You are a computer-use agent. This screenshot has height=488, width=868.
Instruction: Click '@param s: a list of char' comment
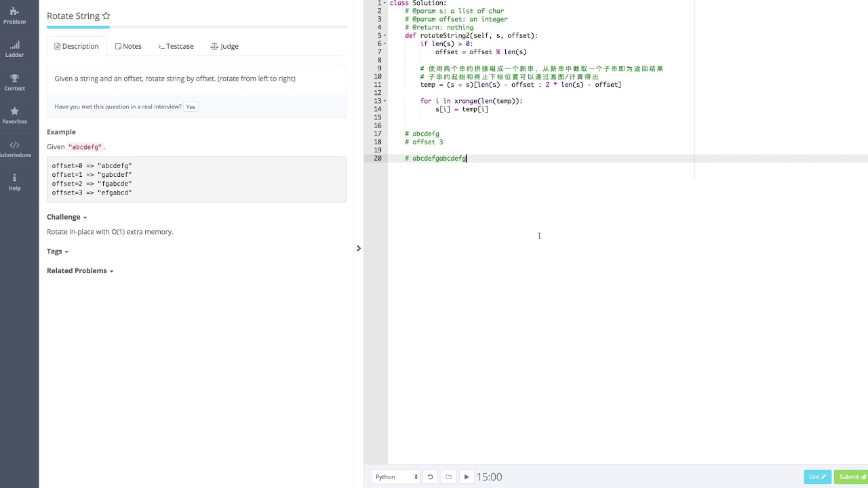click(454, 12)
